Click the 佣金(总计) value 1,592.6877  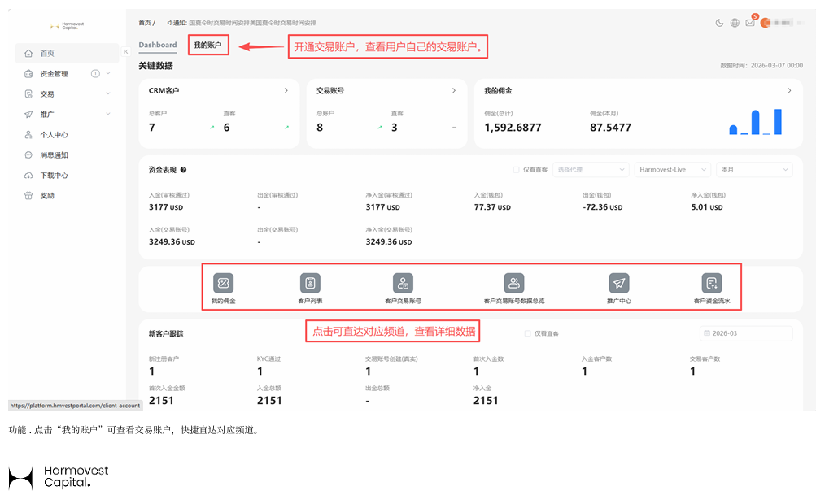[513, 128]
